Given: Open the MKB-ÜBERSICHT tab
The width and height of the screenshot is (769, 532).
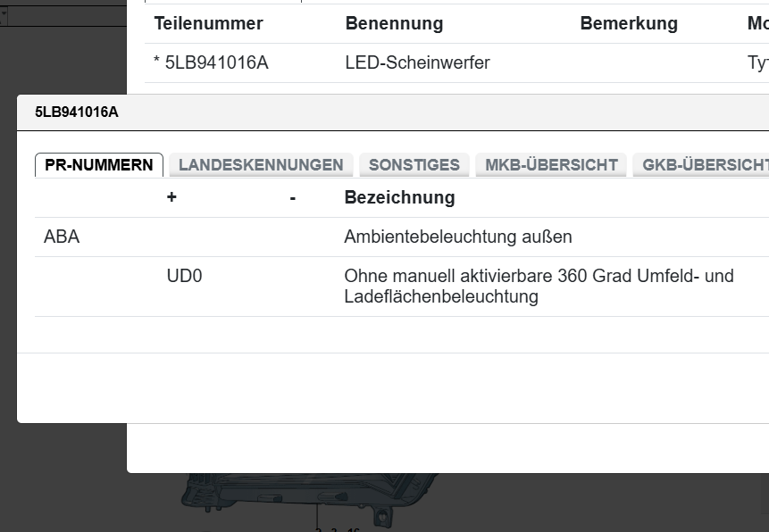Looking at the screenshot, I should [x=551, y=165].
